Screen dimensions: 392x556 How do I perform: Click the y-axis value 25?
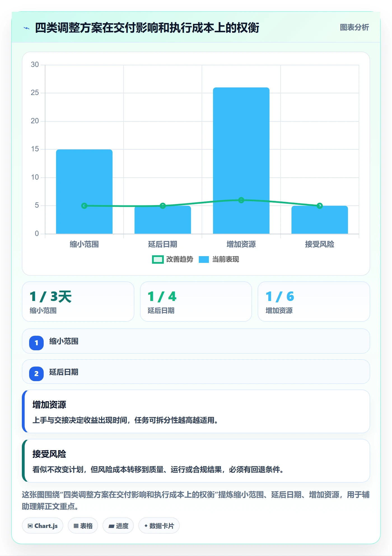(x=35, y=93)
